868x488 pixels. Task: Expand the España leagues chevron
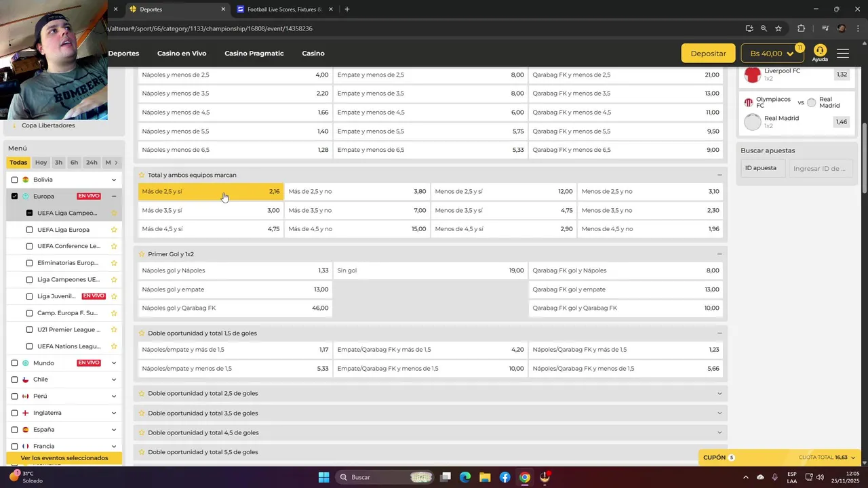(x=114, y=430)
